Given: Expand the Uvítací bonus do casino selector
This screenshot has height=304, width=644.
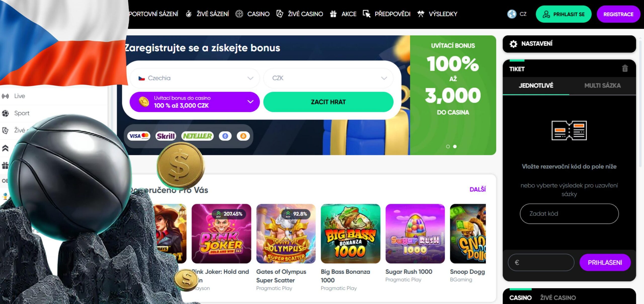Looking at the screenshot, I should [x=194, y=102].
